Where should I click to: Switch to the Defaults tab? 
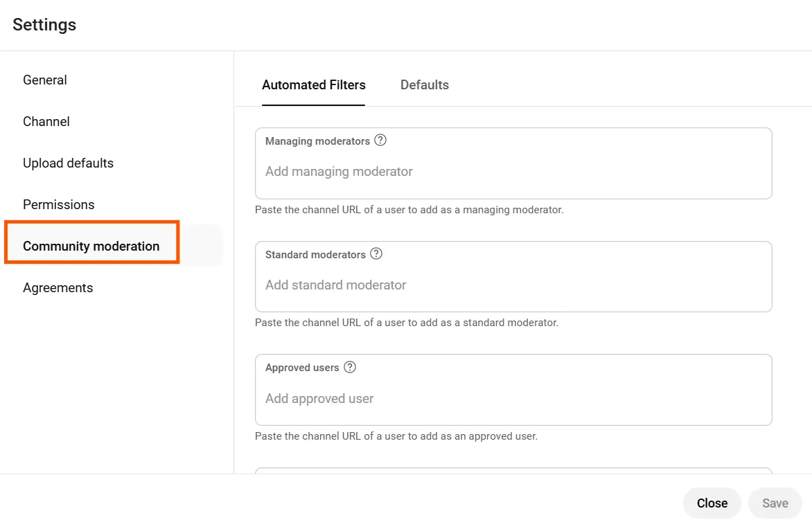pyautogui.click(x=424, y=84)
